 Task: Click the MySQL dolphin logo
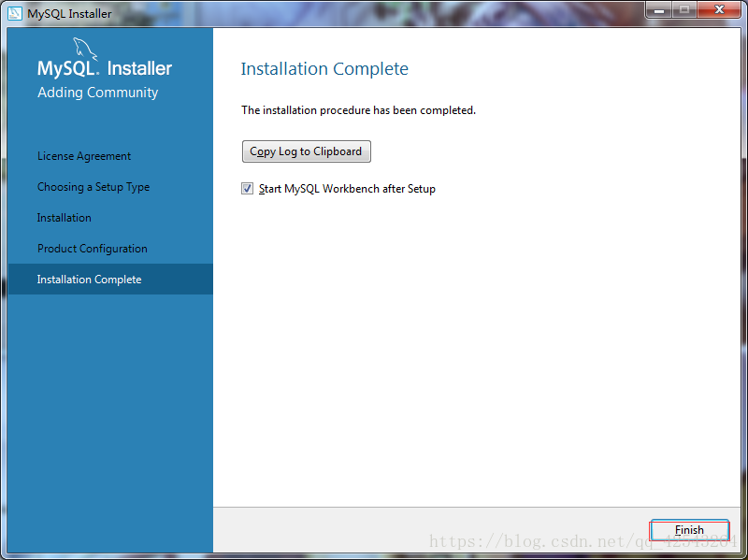pyautogui.click(x=85, y=50)
